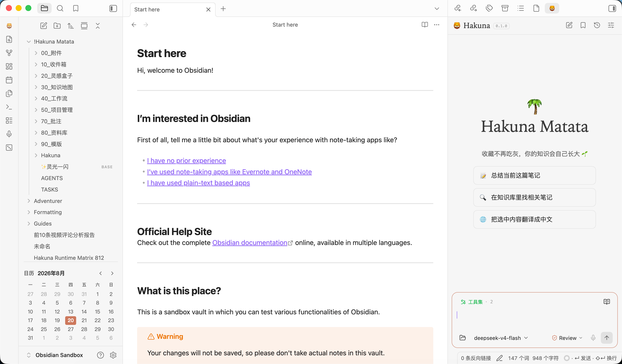This screenshot has height=364, width=622.
Task: Collapse all folders icon
Action: tap(98, 26)
